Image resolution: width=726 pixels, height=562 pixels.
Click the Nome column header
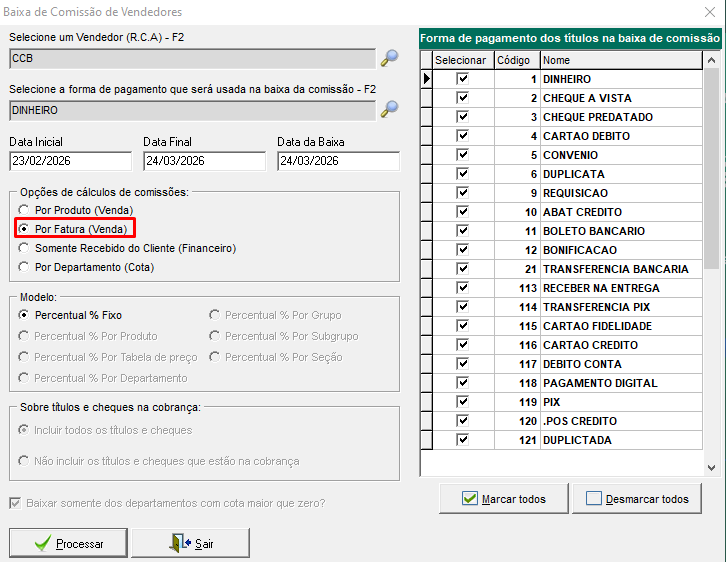coord(620,60)
